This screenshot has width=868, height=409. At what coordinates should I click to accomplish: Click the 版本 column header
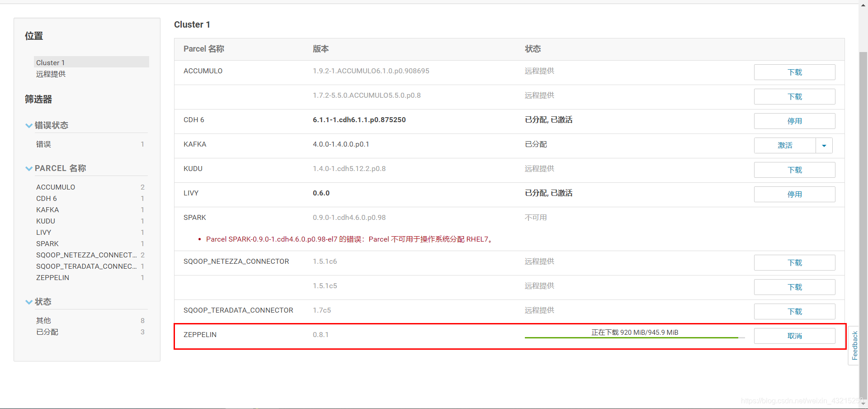click(x=321, y=49)
